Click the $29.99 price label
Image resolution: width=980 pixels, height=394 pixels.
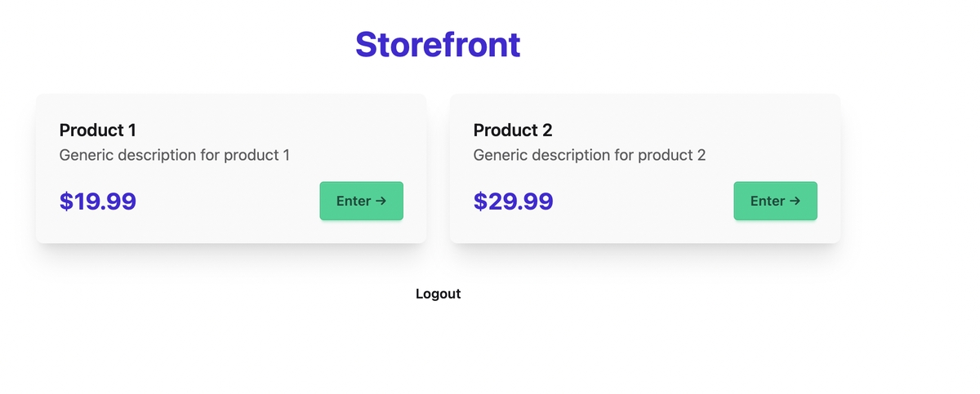514,201
